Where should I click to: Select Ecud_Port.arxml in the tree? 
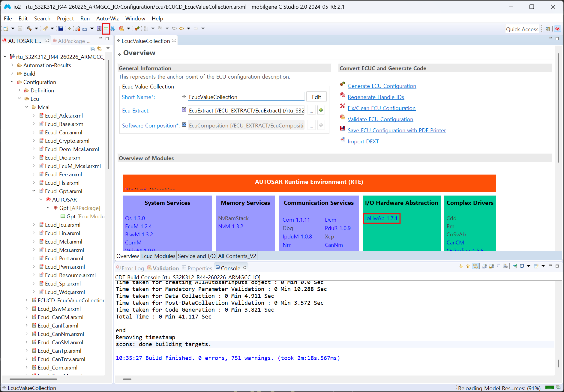coord(64,258)
